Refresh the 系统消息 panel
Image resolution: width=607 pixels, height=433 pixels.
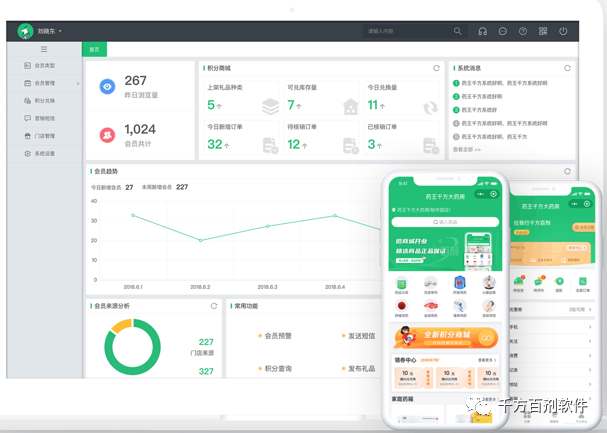click(x=567, y=68)
